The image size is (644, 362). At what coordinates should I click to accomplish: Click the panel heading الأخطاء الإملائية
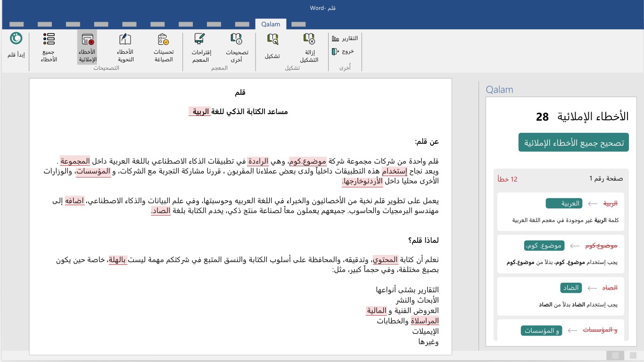[x=593, y=117]
